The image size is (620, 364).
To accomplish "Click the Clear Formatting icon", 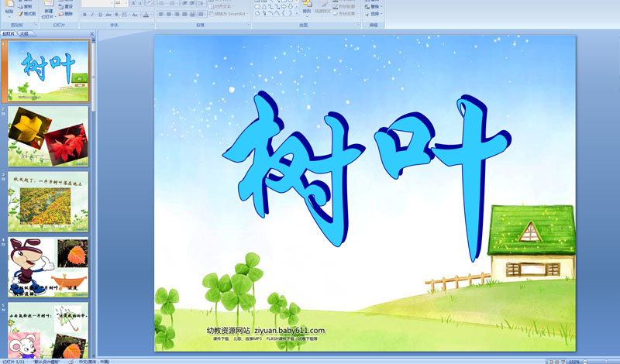I will tap(150, 3).
